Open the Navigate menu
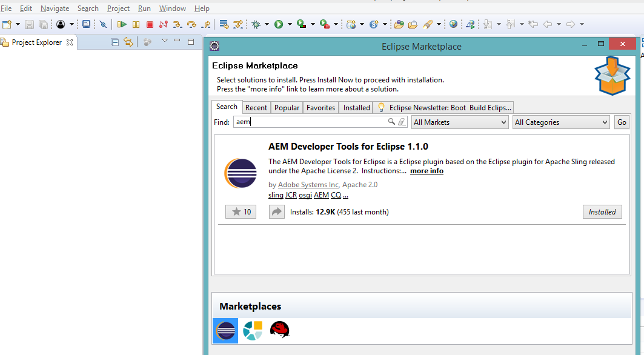The height and width of the screenshot is (355, 644). (55, 8)
